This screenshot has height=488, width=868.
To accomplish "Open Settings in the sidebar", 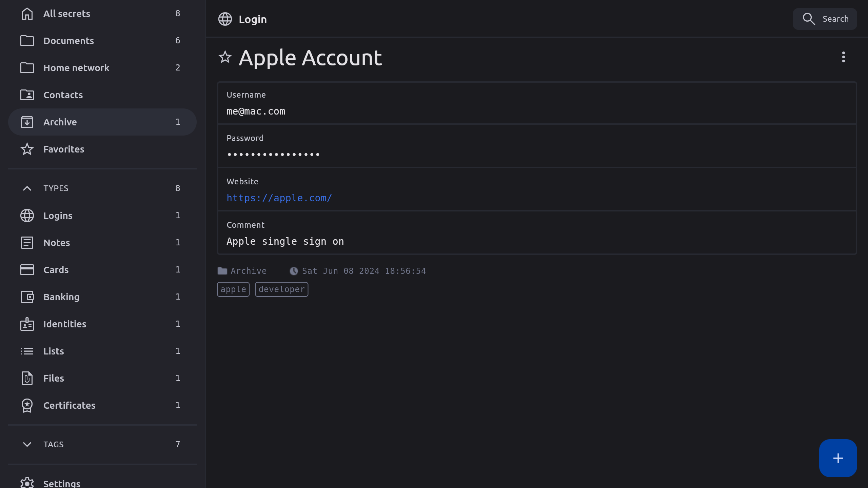I will pyautogui.click(x=62, y=483).
